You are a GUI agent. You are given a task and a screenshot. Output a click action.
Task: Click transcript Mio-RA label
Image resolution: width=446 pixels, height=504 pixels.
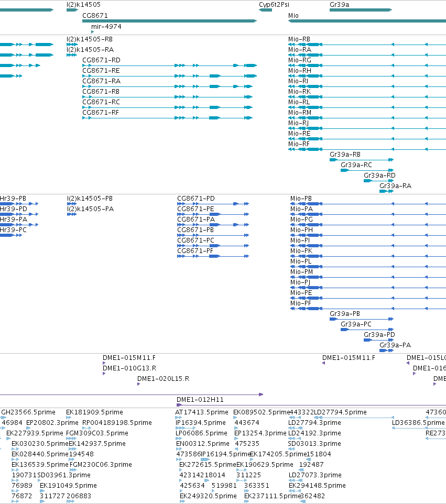tap(300, 49)
